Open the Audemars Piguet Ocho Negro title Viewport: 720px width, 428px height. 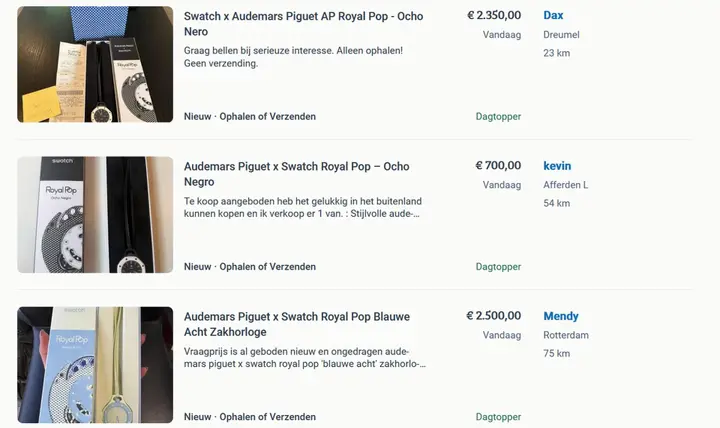pos(296,174)
